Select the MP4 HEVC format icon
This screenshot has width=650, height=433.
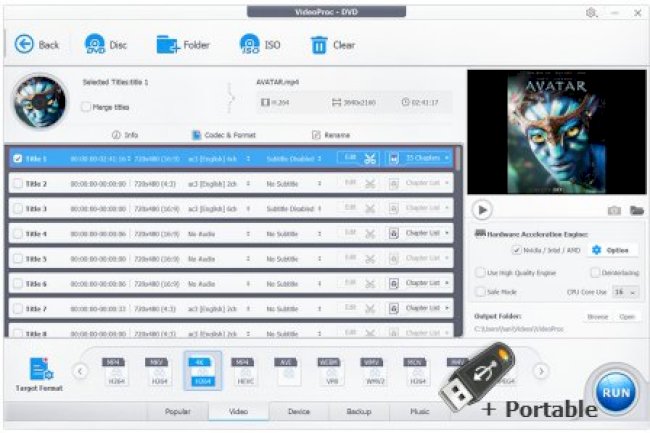pyautogui.click(x=243, y=371)
